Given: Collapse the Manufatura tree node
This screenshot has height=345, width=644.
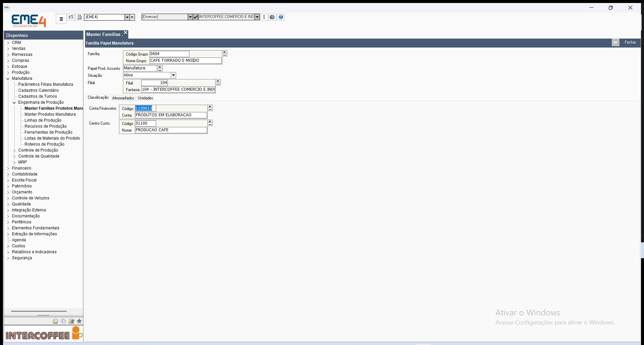Looking at the screenshot, I should tap(8, 79).
